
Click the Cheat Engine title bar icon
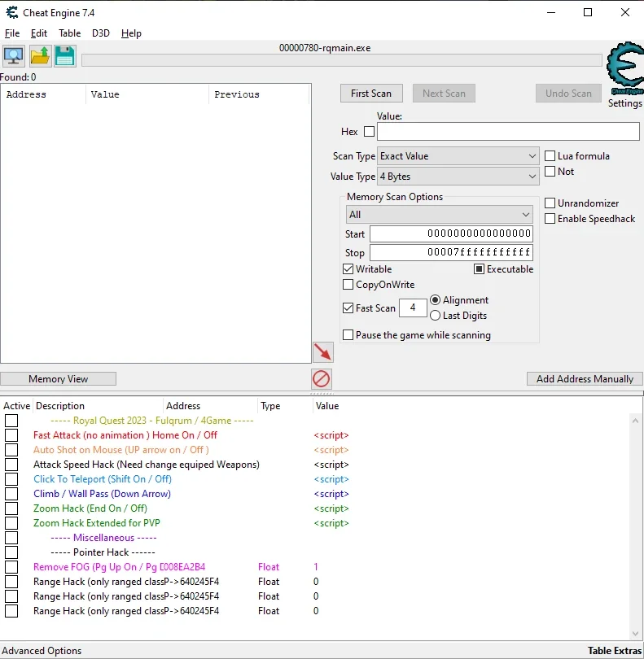coord(11,12)
